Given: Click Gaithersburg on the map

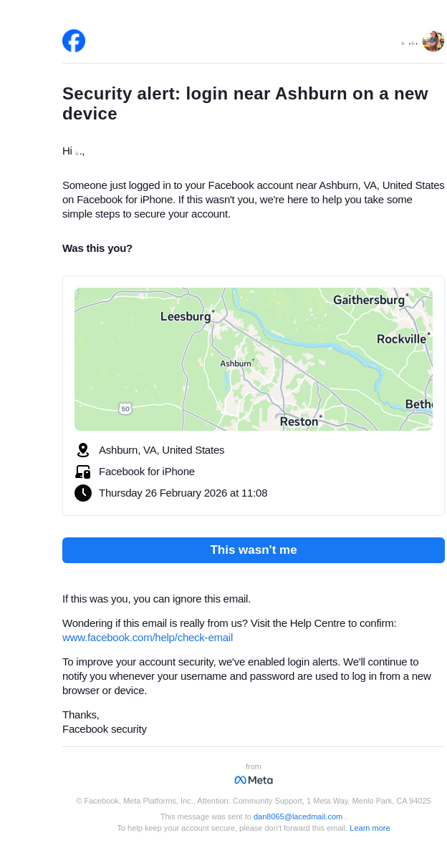Looking at the screenshot, I should 369,301.
